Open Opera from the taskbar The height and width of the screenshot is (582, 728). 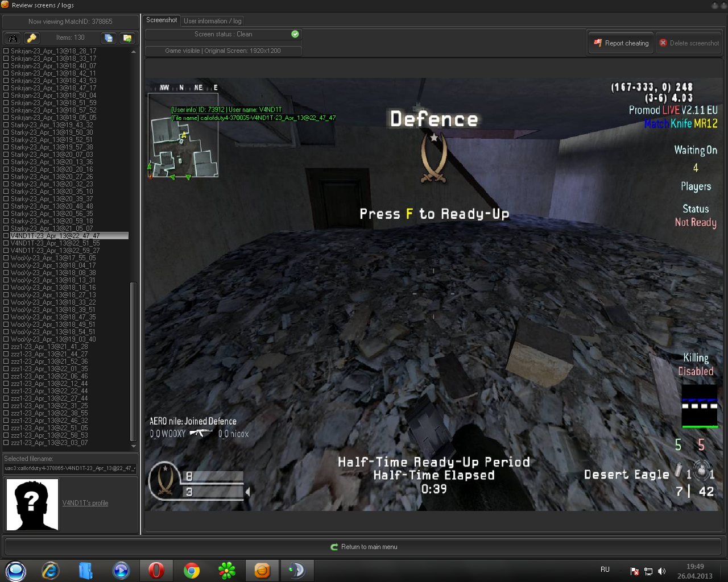[156, 570]
